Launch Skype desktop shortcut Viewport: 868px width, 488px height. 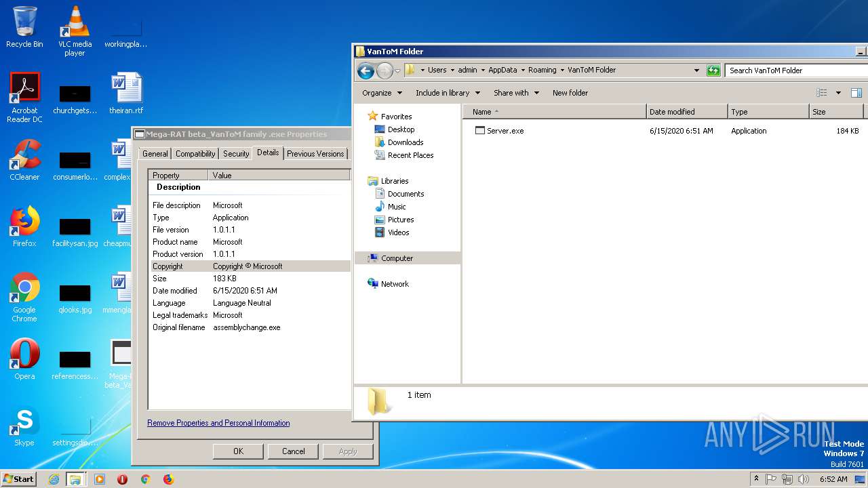(24, 426)
